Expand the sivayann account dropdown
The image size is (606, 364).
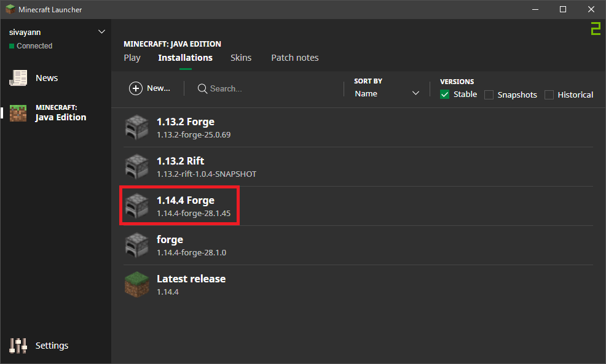(x=101, y=32)
